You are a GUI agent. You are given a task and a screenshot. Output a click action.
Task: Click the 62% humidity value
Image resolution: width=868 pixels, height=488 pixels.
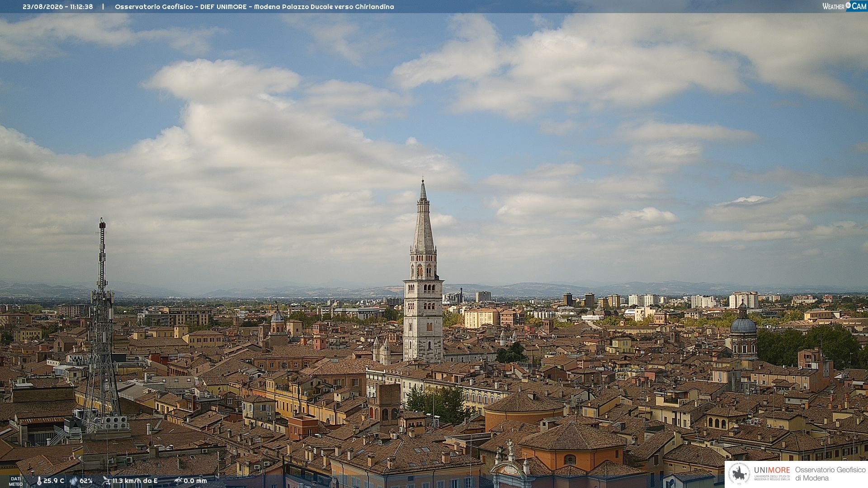click(86, 481)
